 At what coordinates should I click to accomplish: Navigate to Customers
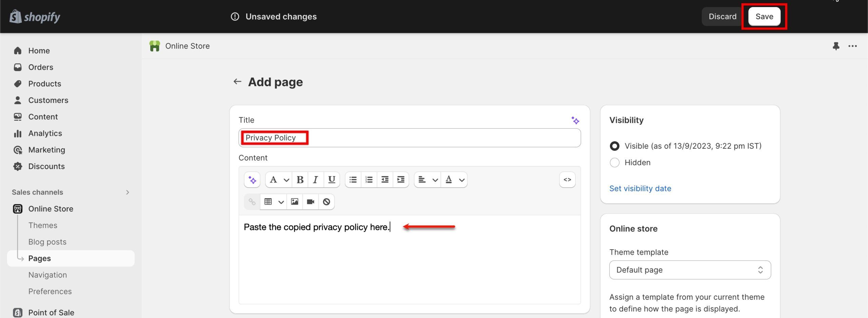[48, 100]
